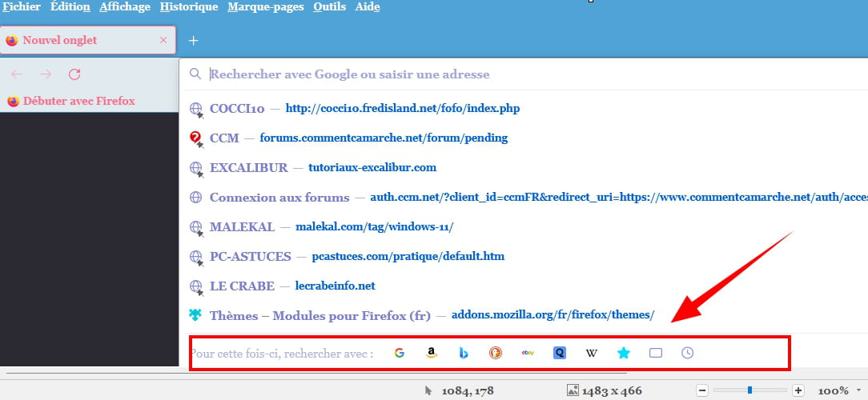Image resolution: width=868 pixels, height=400 pixels.
Task: Click the 1483 x 466 image size
Action: (612, 390)
